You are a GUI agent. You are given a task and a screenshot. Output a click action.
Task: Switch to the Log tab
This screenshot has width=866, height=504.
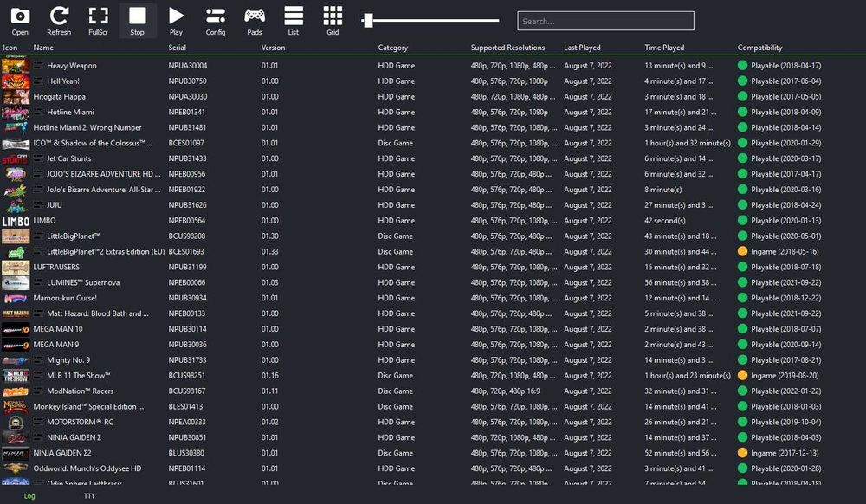pyautogui.click(x=29, y=495)
